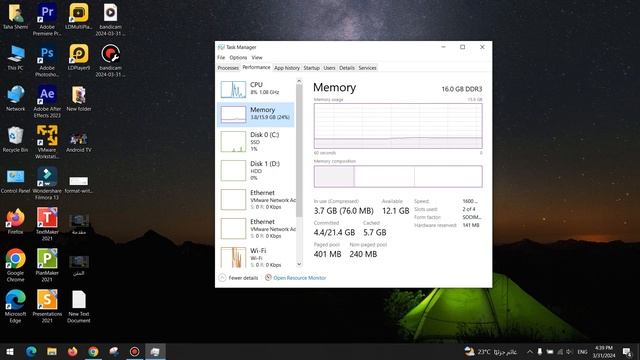Switch to the Startup tab
Screen dimensions: 640x360
[x=311, y=68]
